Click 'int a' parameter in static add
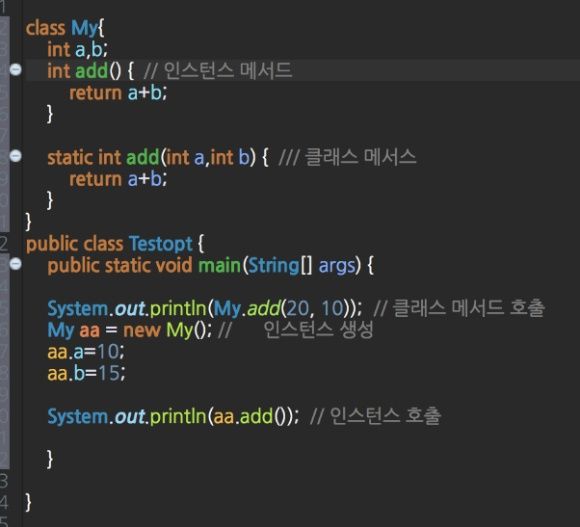Image resolution: width=580 pixels, height=527 pixels. 185,157
